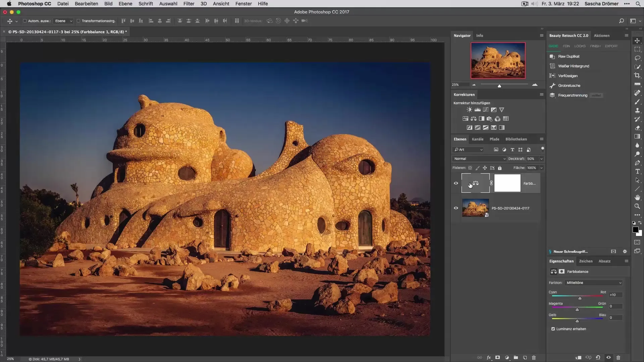Activate the Hand tool
The height and width of the screenshot is (362, 644).
click(x=637, y=197)
